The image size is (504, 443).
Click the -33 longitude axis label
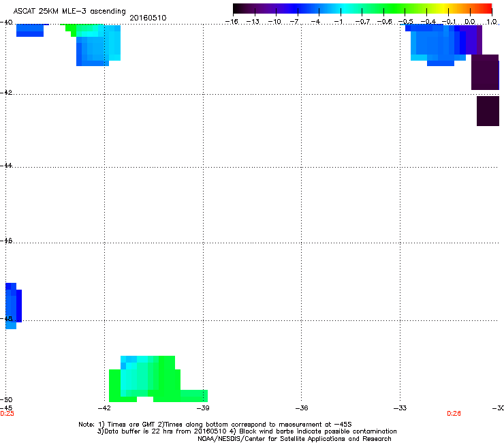point(400,408)
